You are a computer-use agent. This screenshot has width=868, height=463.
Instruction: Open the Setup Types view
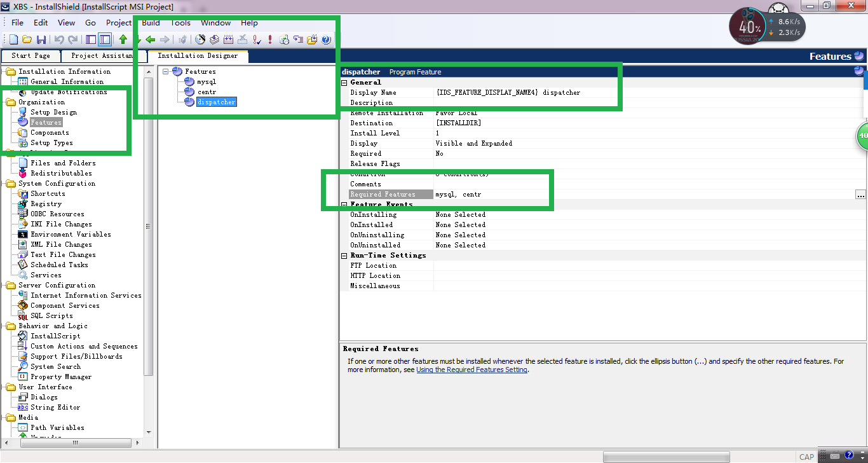point(51,142)
